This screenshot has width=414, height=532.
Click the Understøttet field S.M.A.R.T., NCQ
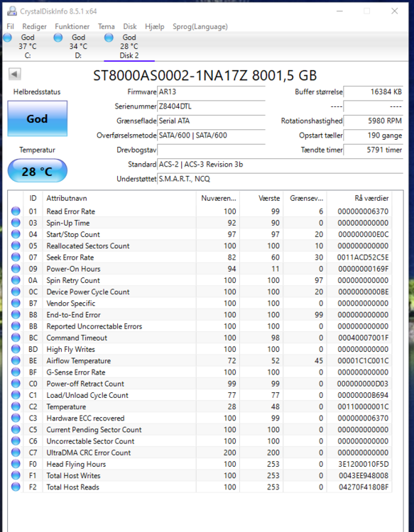[x=280, y=179]
